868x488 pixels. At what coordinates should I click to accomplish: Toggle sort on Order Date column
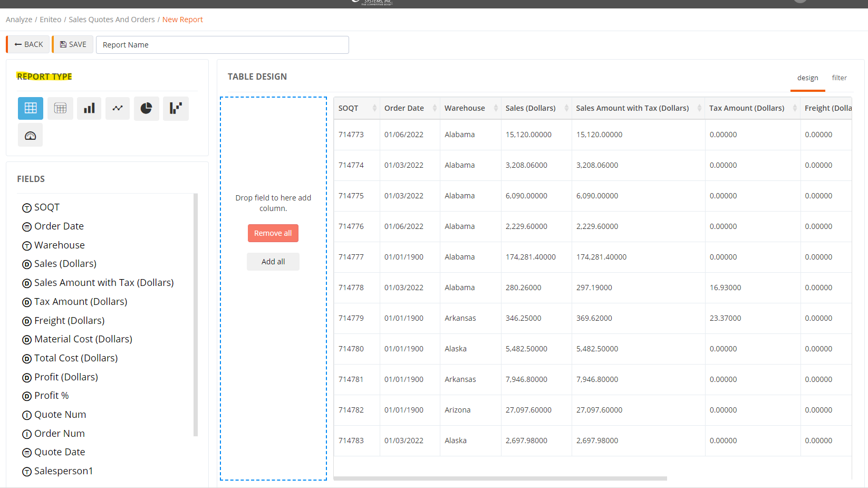pyautogui.click(x=435, y=108)
